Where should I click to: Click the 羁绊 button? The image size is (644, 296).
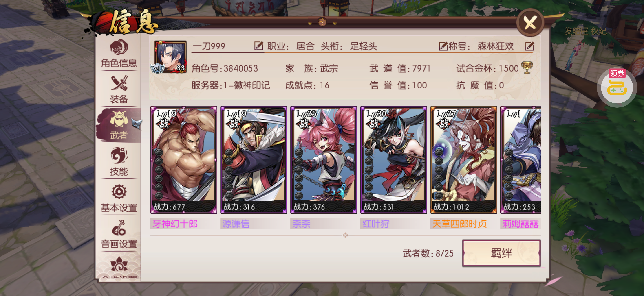501,253
